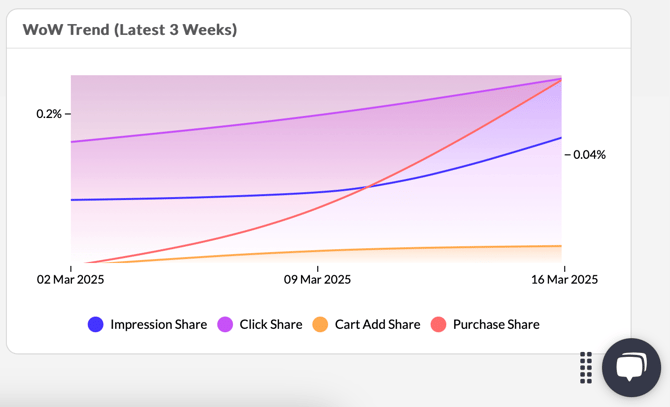The image size is (670, 407).
Task: Click the red Purchase Share legend dot
Action: pyautogui.click(x=438, y=324)
